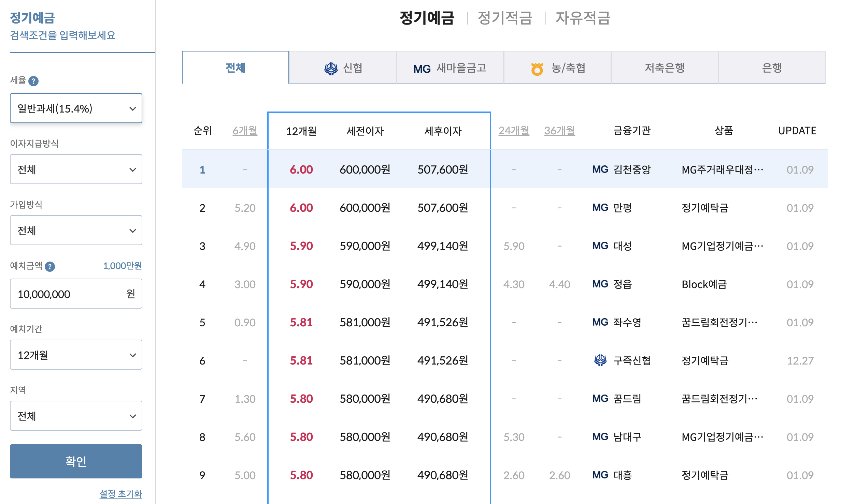The width and height of the screenshot is (841, 504).
Task: Switch to the 저축은행 tab
Action: click(665, 68)
